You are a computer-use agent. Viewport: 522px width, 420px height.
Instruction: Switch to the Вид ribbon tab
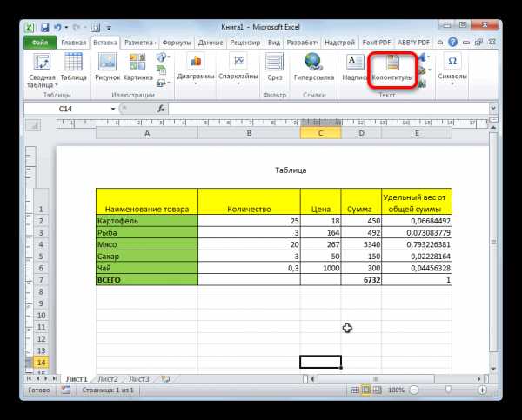point(274,43)
